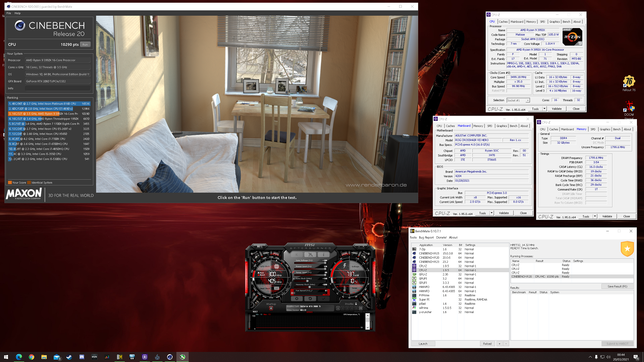Select CINEBENCH R15 icon in BenchMate list

(x=414, y=253)
